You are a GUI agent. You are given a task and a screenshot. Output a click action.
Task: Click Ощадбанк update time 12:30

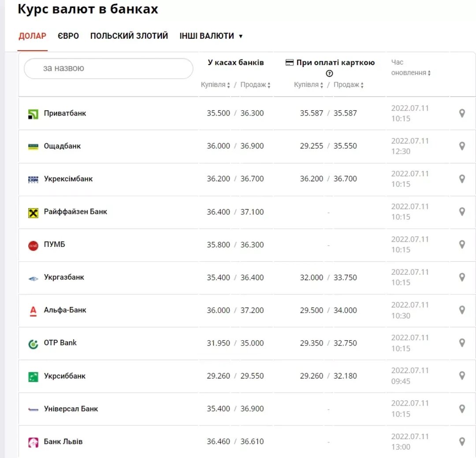tap(401, 152)
